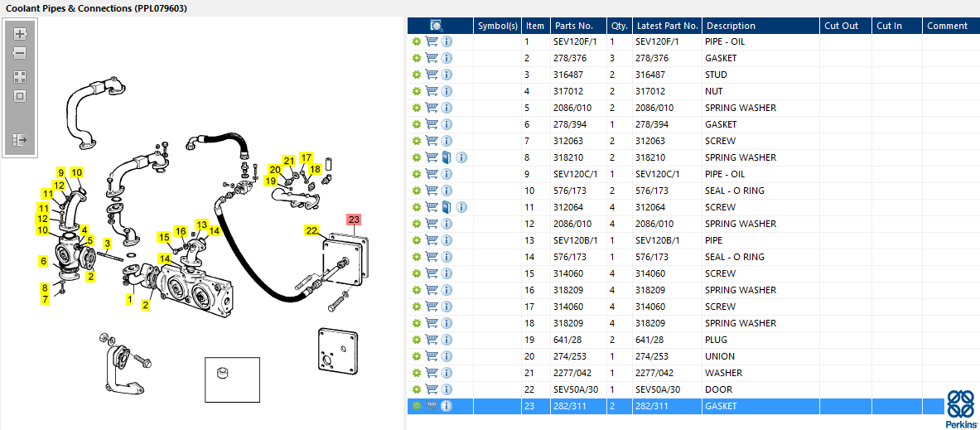The width and height of the screenshot is (980, 430).
Task: Sort by Qty. column header
Action: pos(619,26)
